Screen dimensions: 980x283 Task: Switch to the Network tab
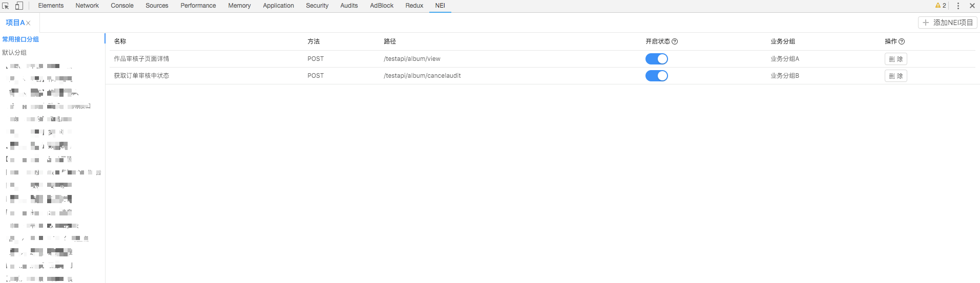[87, 6]
